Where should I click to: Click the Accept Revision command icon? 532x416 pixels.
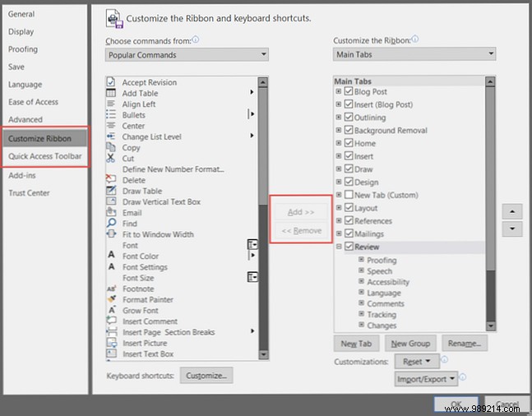pos(111,82)
